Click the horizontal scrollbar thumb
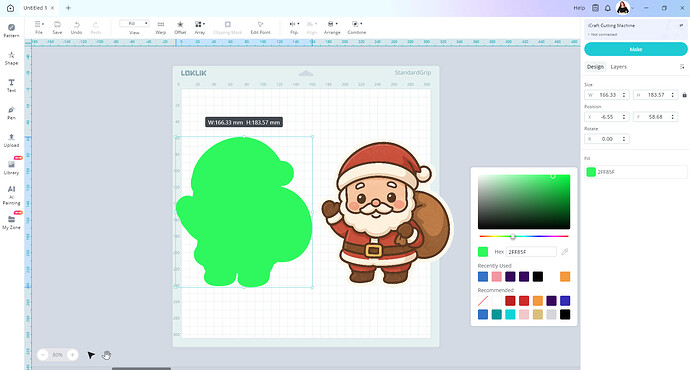690x370 pixels. 141,369
